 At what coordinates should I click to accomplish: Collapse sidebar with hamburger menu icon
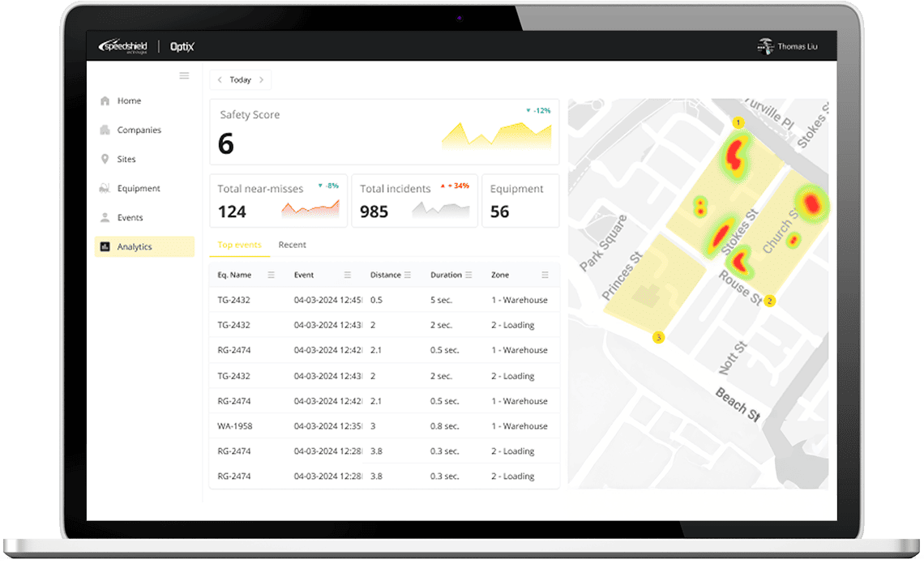click(x=184, y=76)
